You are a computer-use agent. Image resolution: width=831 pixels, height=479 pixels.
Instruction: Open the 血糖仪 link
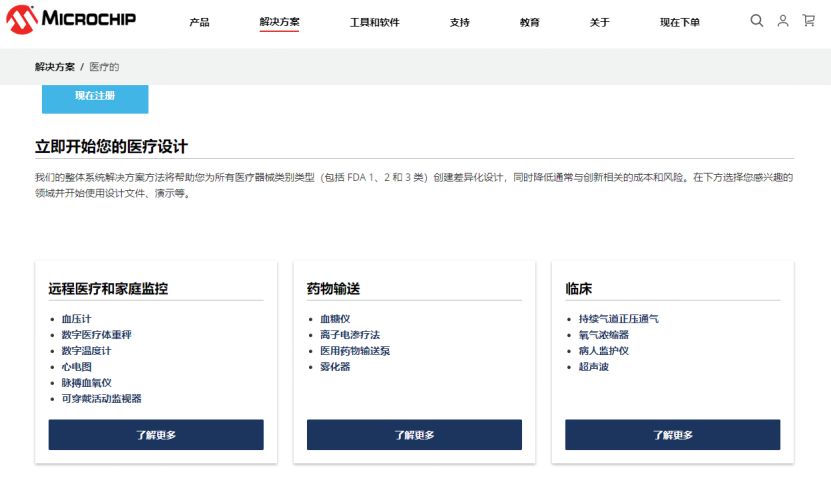(x=335, y=319)
